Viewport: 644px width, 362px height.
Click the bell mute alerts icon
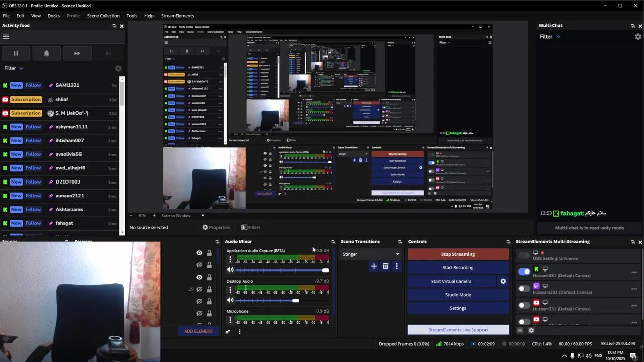[46, 53]
